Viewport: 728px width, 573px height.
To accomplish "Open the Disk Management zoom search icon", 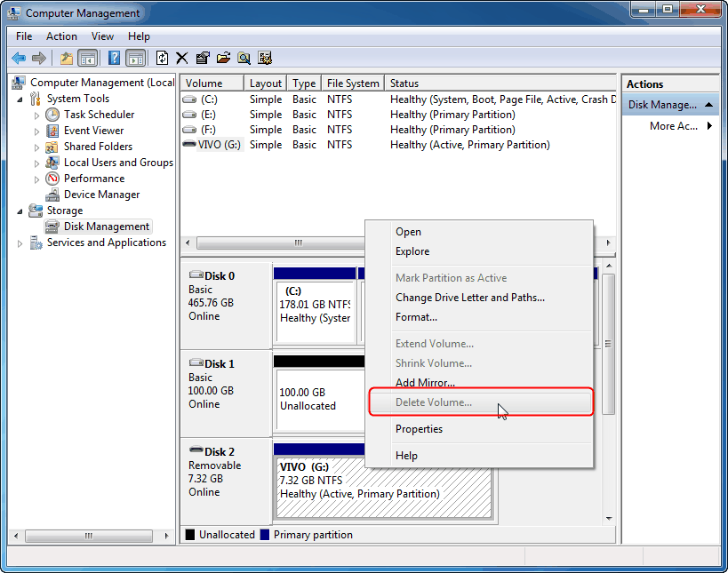I will pos(243,58).
